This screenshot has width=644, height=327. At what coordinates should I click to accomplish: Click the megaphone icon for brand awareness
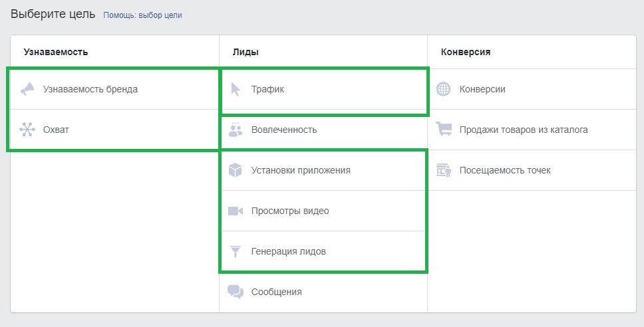click(27, 89)
